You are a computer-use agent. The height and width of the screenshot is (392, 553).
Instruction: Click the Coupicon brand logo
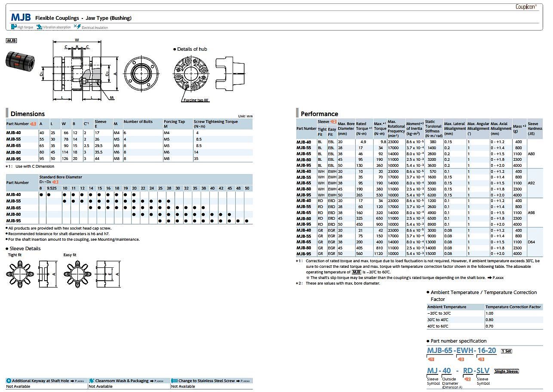(x=526, y=7)
